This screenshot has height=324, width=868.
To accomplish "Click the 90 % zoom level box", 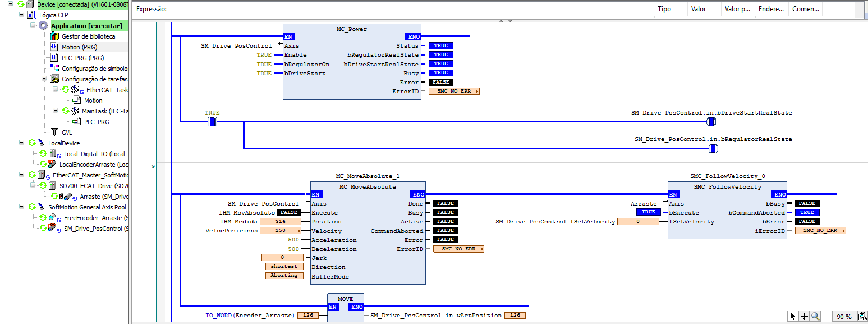I will point(843,316).
